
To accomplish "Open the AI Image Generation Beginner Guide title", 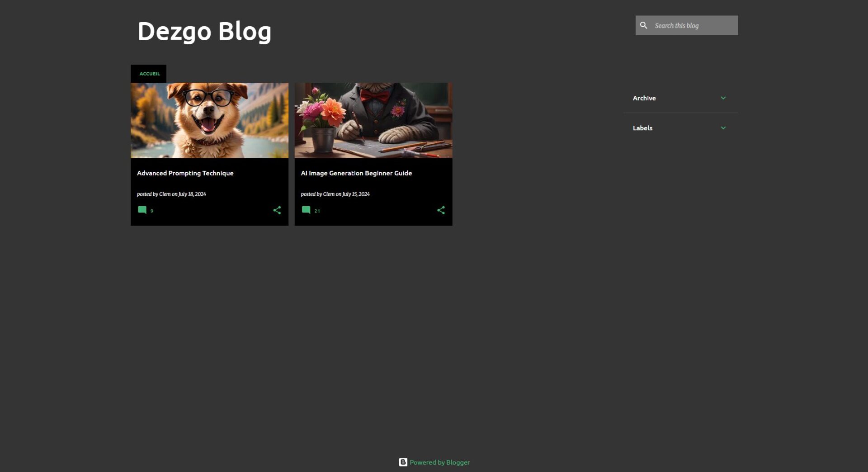I will coord(356,173).
